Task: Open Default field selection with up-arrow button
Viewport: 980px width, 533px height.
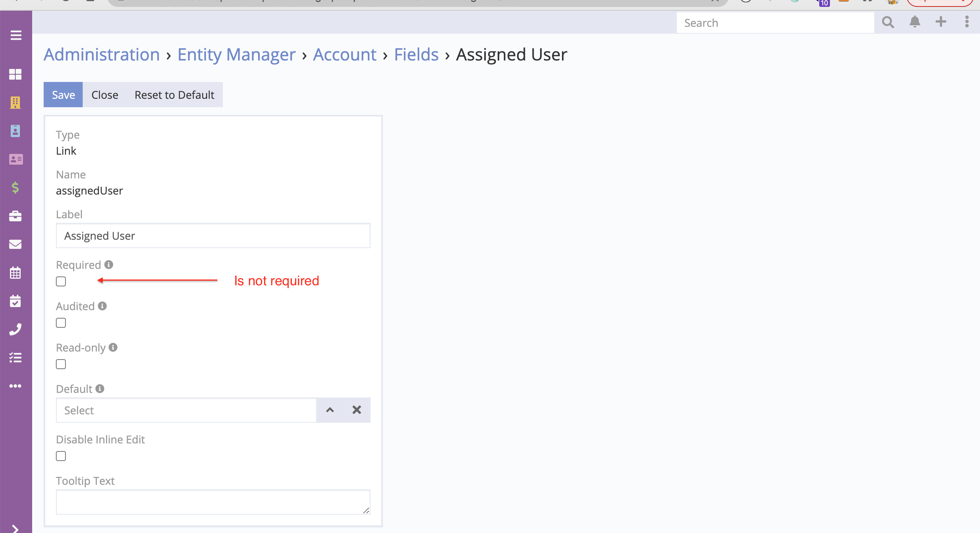Action: tap(330, 410)
